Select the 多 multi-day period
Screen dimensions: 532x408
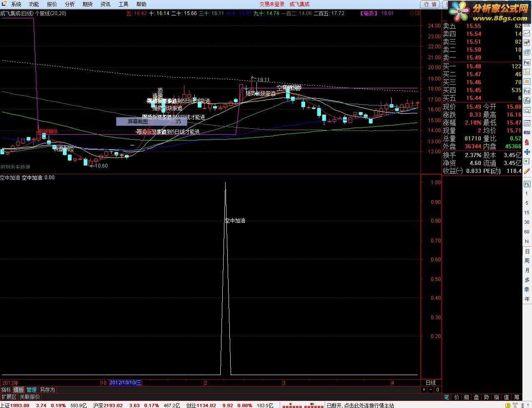[527, 280]
